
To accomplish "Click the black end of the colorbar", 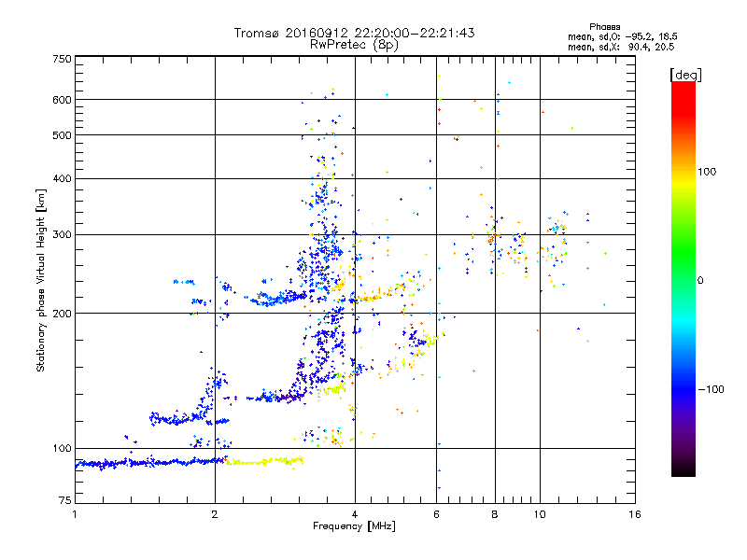I will tap(684, 469).
